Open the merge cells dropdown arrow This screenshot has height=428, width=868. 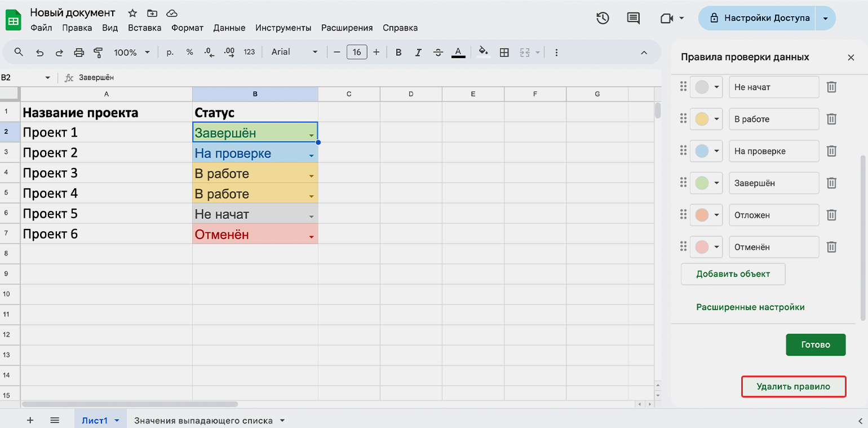coord(537,52)
